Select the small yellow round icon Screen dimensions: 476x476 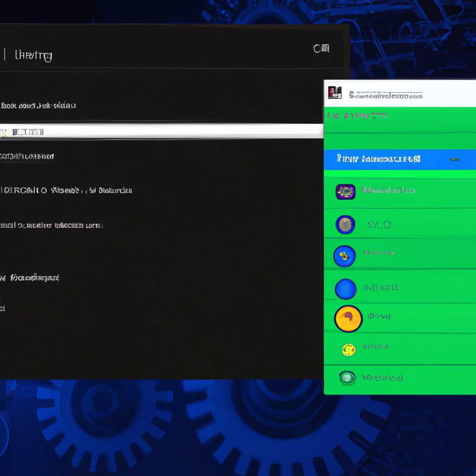pyautogui.click(x=349, y=350)
